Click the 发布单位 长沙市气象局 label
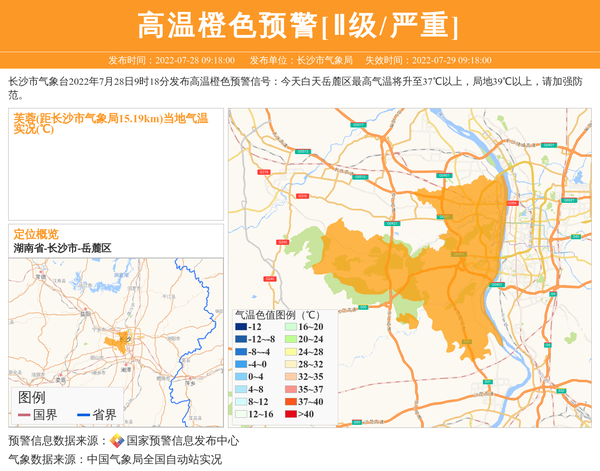Image resolution: width=600 pixels, height=471 pixels. pos(300,60)
